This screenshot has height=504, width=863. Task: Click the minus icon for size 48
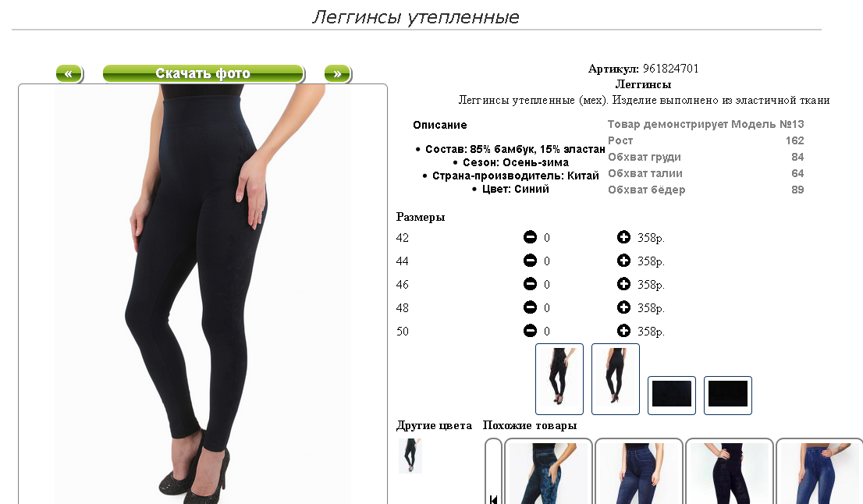coord(530,307)
